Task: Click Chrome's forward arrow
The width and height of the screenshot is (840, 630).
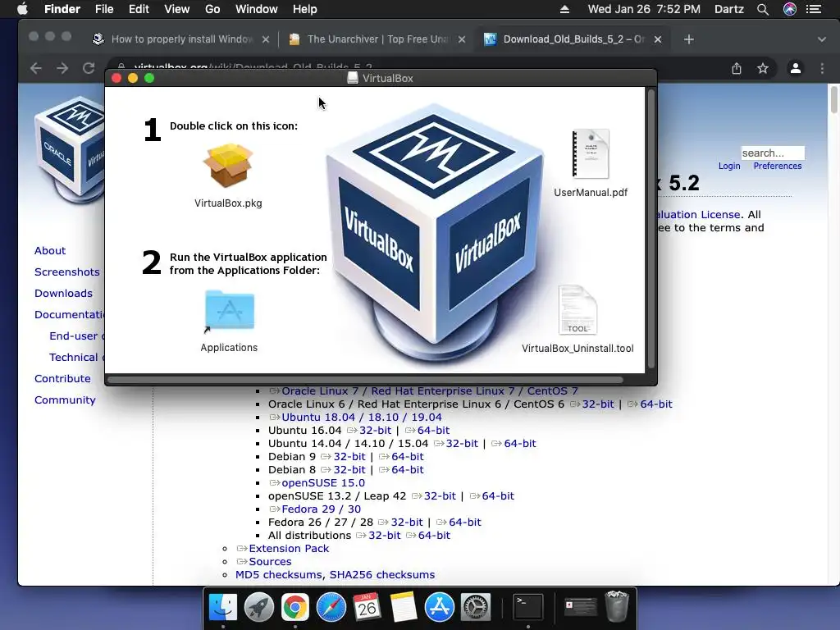Action: click(62, 68)
